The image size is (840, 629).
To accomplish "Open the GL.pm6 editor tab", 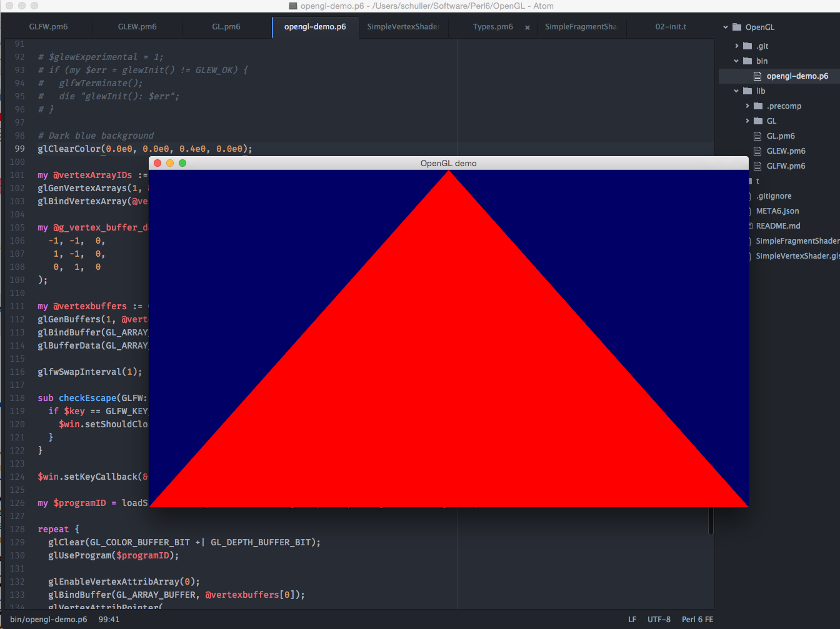I will point(226,27).
